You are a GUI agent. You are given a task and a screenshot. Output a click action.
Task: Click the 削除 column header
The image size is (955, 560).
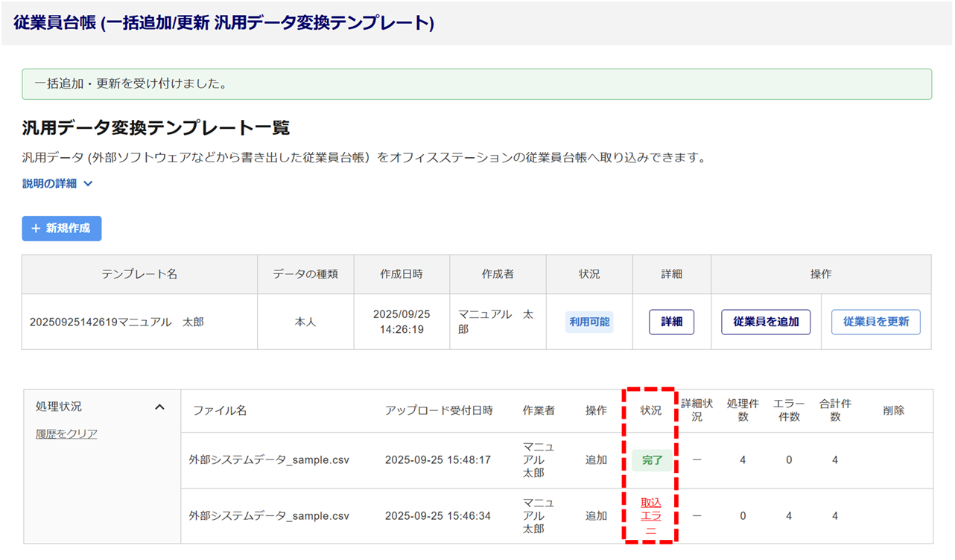pos(893,410)
